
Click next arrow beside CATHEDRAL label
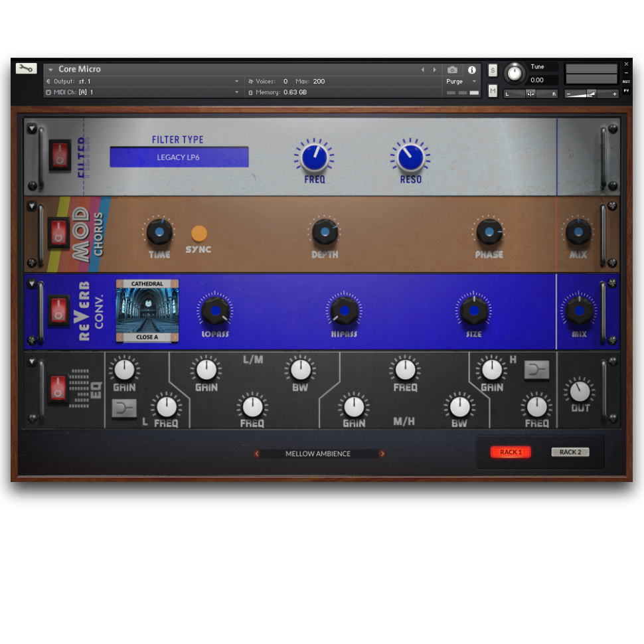(x=175, y=283)
